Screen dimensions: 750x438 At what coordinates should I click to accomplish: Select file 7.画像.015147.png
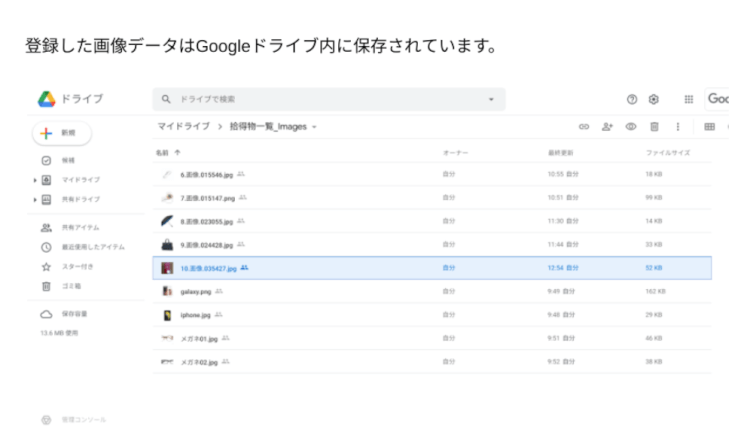pyautogui.click(x=432, y=197)
